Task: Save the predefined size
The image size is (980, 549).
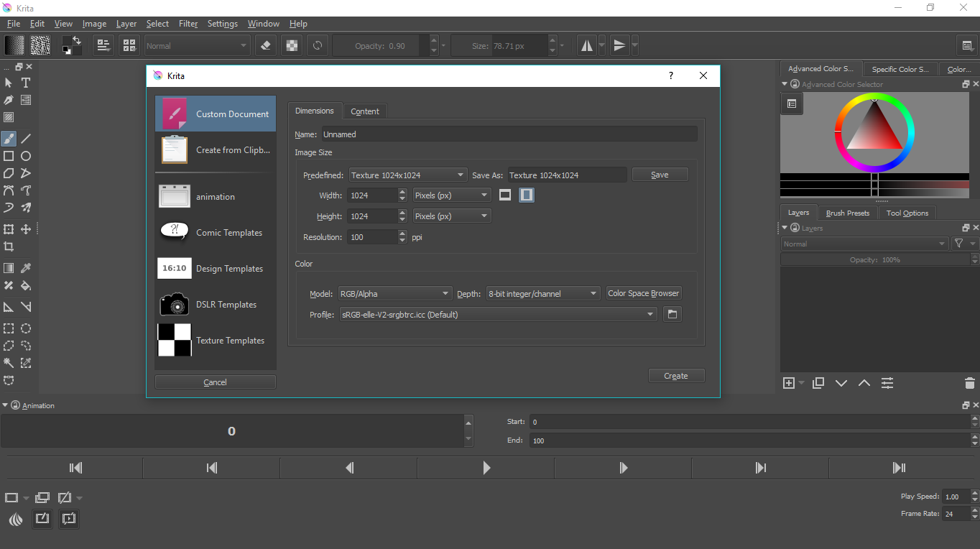Action: (660, 175)
